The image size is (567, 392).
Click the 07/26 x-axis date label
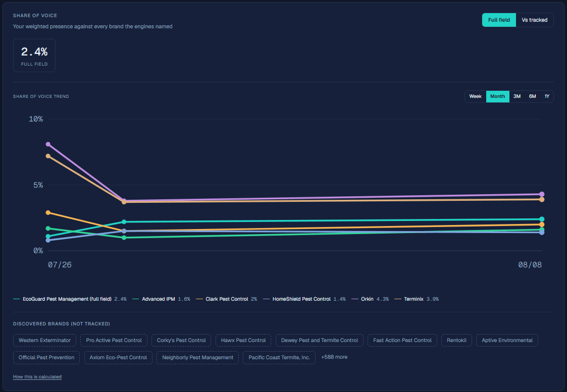60,265
